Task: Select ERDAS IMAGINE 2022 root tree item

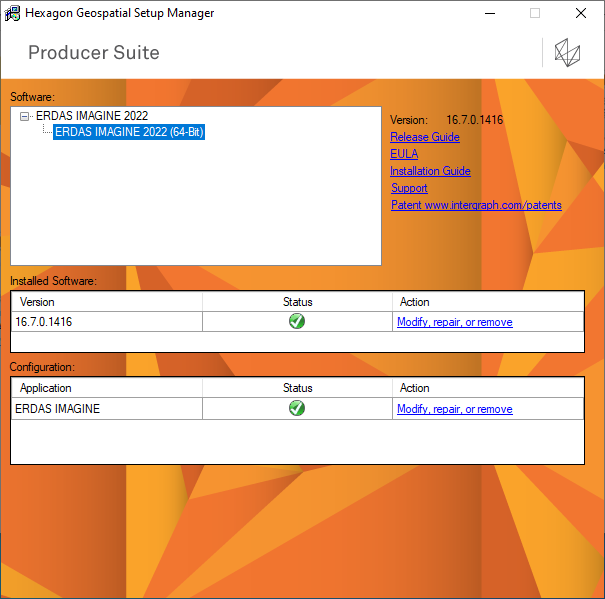Action: pyautogui.click(x=92, y=116)
